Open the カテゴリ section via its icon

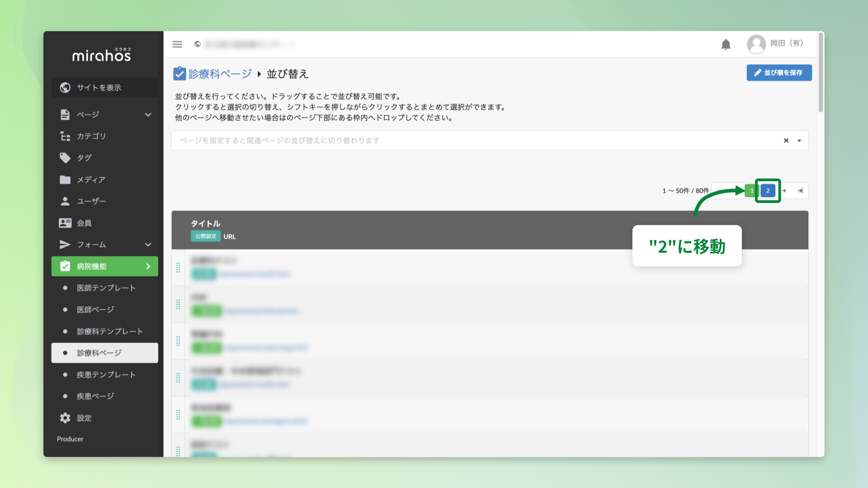point(65,136)
